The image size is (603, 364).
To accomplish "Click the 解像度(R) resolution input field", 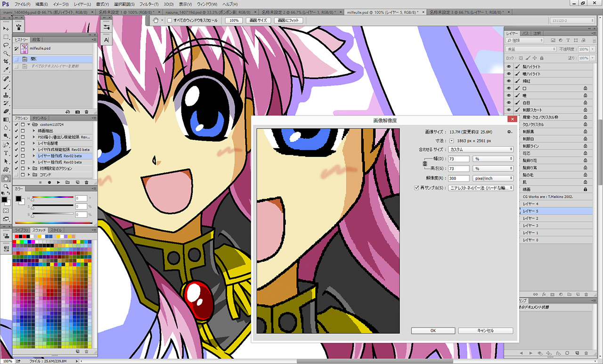I will click(459, 178).
